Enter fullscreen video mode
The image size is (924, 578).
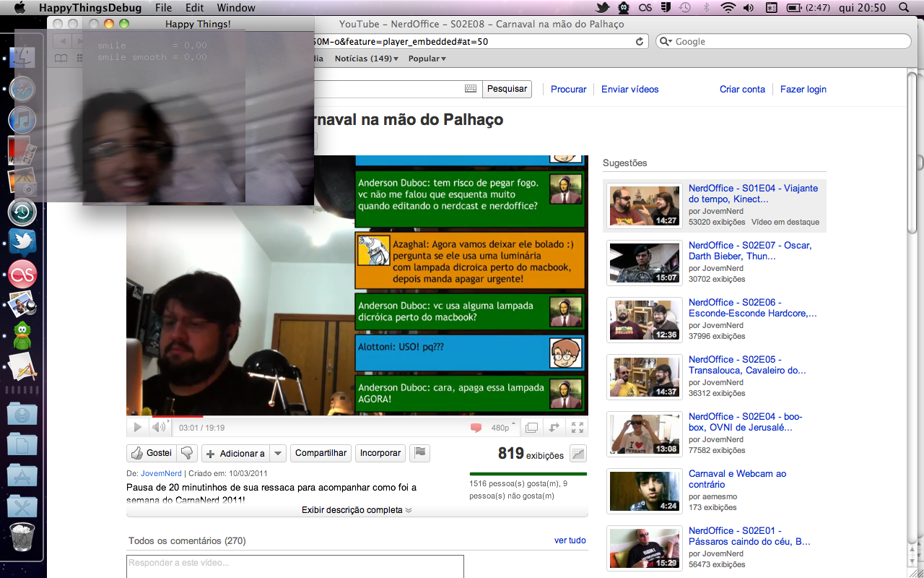(x=577, y=428)
